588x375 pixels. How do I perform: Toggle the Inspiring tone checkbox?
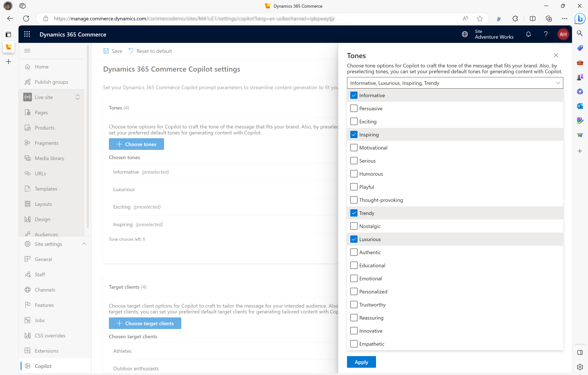tap(353, 134)
